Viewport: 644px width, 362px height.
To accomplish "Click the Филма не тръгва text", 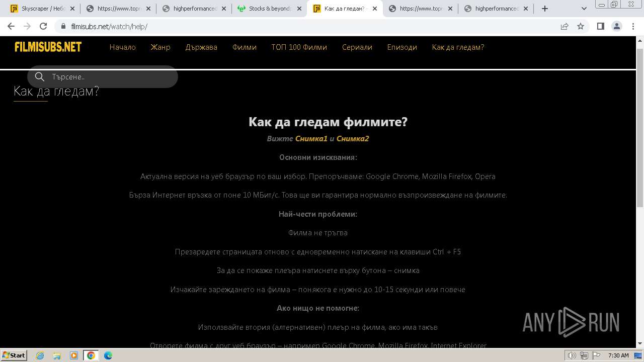I will pos(318,233).
